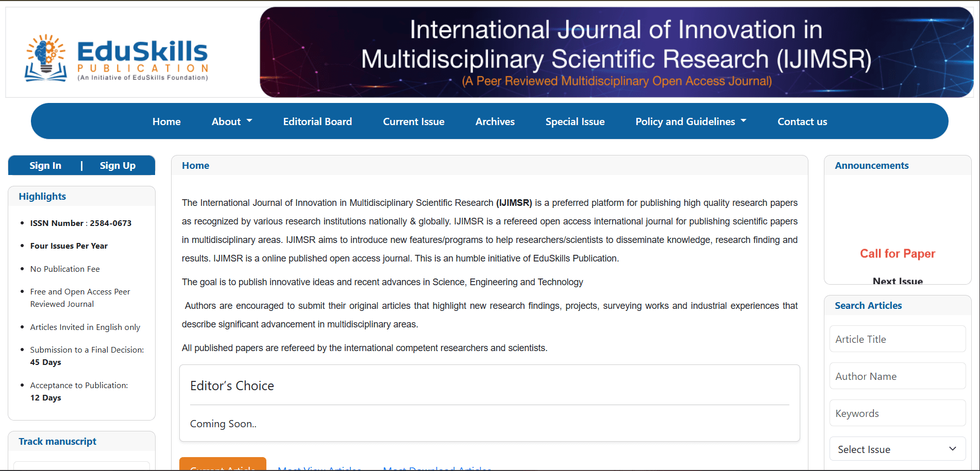Click the Editor's Choice heading
980x471 pixels.
[232, 386]
